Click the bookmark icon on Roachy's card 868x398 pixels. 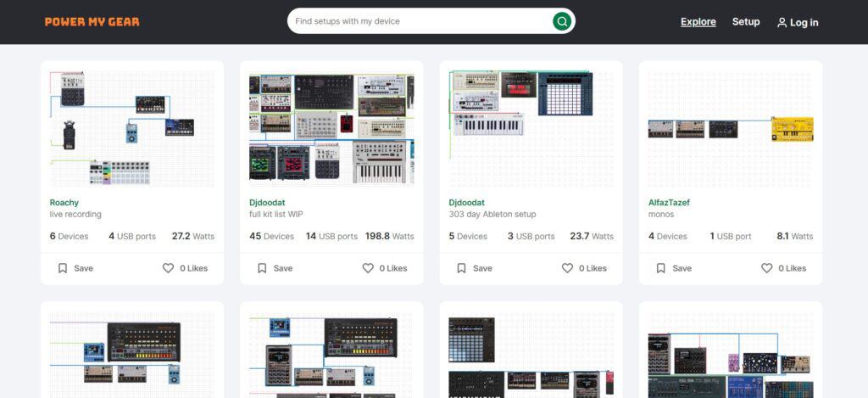tap(63, 268)
